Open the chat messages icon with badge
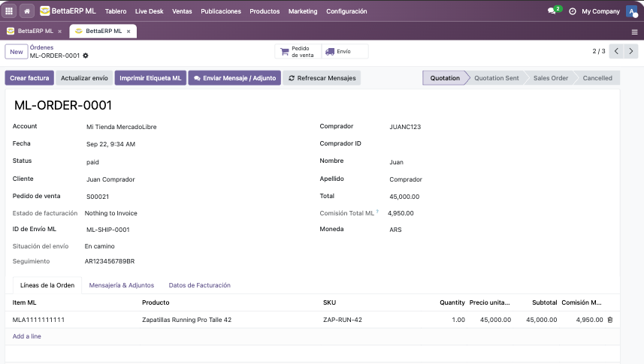This screenshot has height=364, width=644. pyautogui.click(x=554, y=11)
